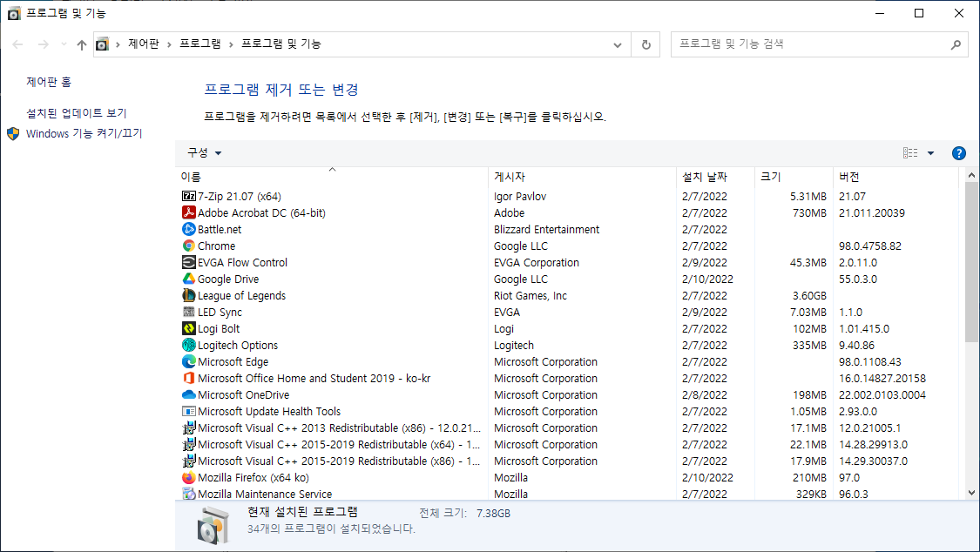This screenshot has height=552, width=980.
Task: Click the Mozilla Maintenance Service icon
Action: pyautogui.click(x=189, y=494)
